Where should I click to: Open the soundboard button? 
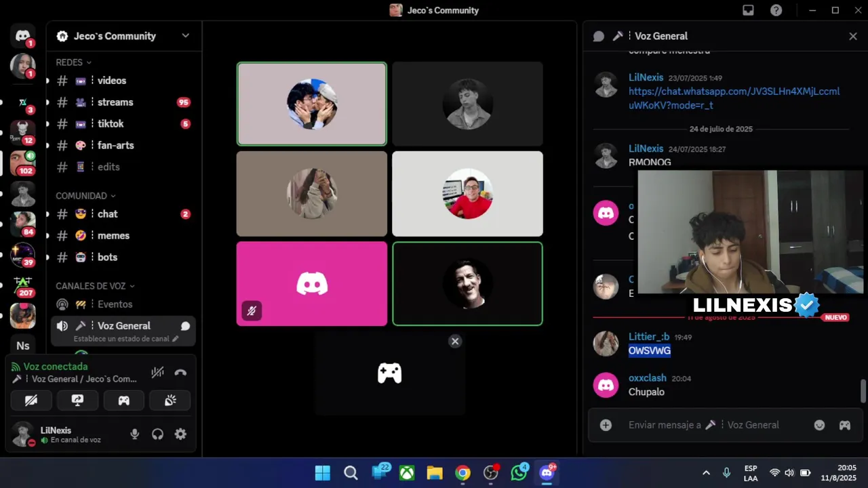pos(170,401)
